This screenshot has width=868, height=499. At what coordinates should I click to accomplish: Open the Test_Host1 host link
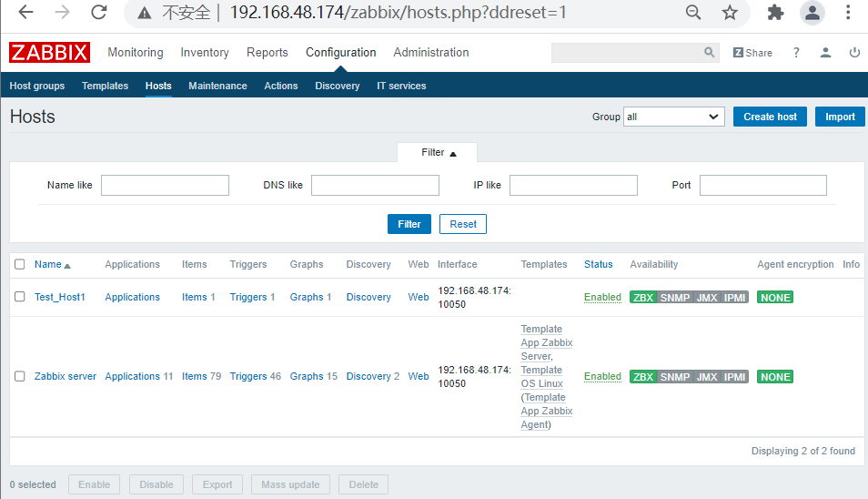(60, 297)
